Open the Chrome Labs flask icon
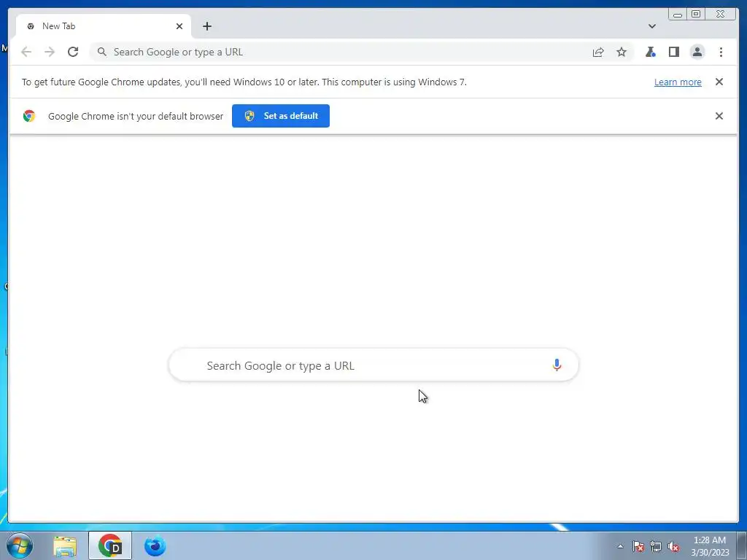 click(650, 52)
